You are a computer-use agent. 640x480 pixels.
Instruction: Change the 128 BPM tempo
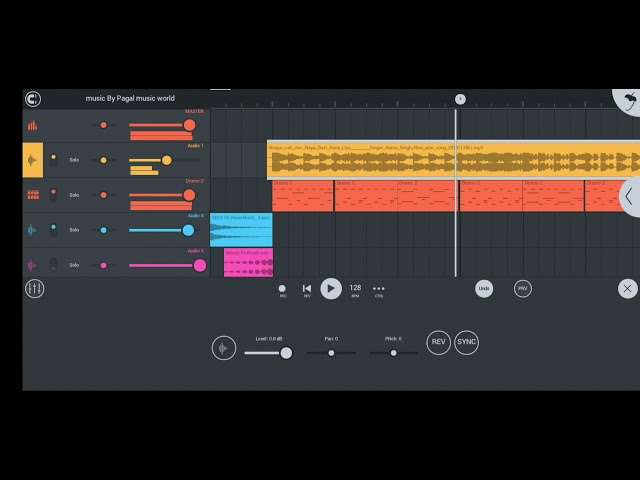355,290
